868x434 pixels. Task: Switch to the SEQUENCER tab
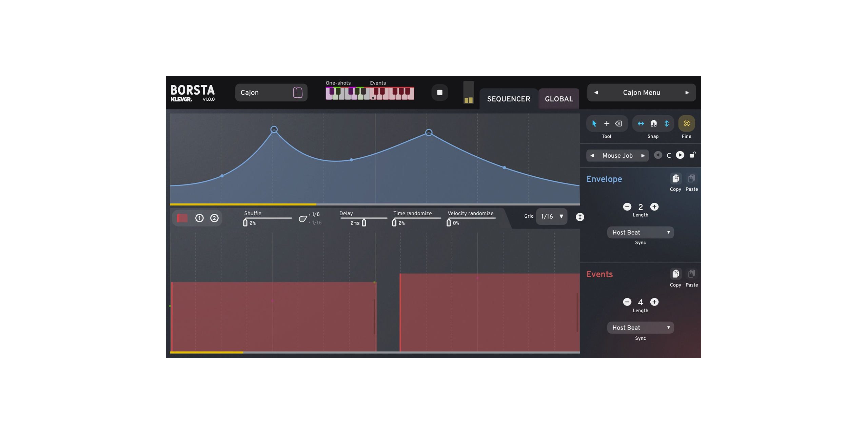click(509, 99)
